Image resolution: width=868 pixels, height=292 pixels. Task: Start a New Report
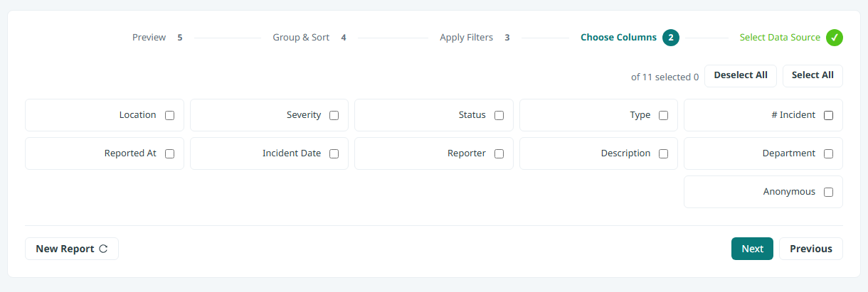pos(72,249)
